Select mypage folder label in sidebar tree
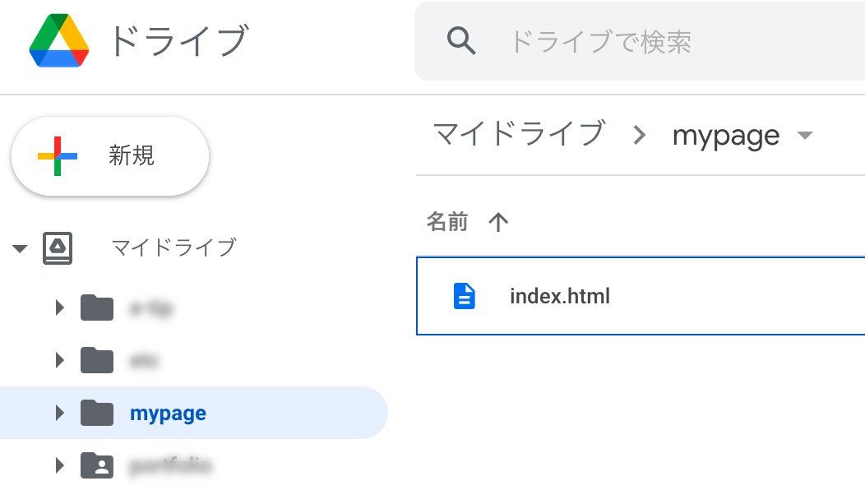The width and height of the screenshot is (865, 504). pyautogui.click(x=168, y=413)
